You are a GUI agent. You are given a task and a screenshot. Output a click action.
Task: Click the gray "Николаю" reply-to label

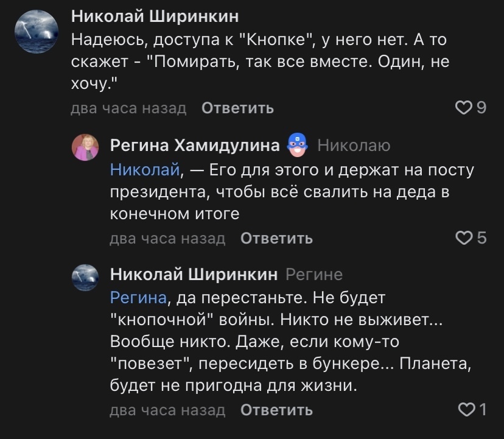[x=354, y=146]
